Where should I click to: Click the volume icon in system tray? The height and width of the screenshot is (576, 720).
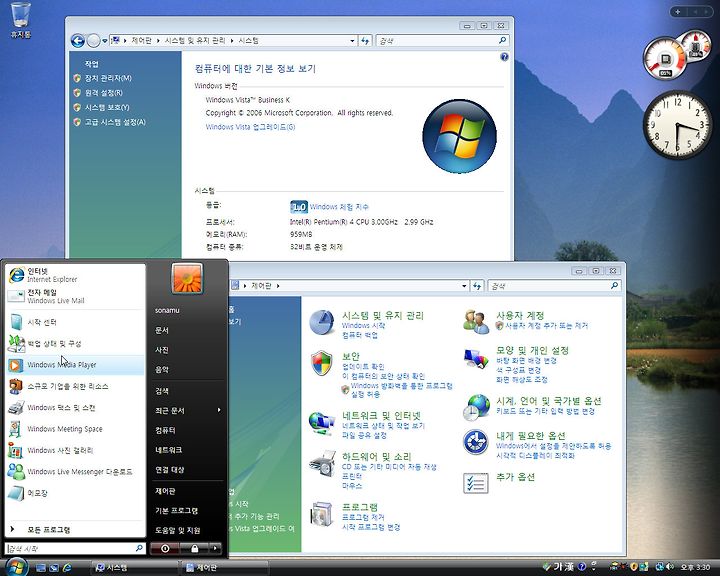coord(670,567)
